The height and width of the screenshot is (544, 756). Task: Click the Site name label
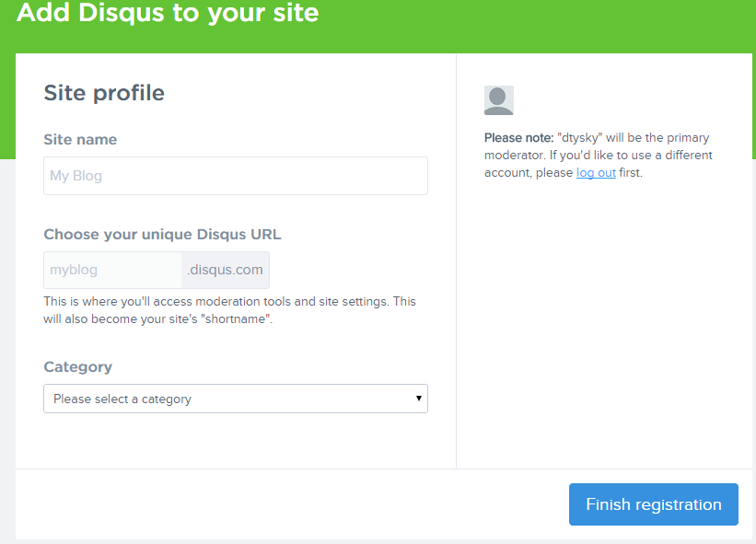tap(80, 139)
